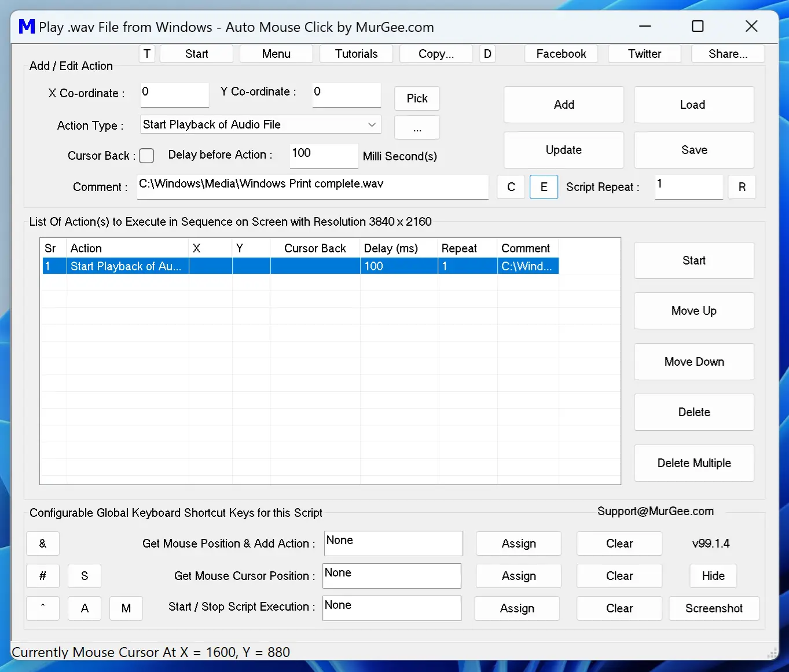Clear shortcut for Get Mouse Position & Add Action
This screenshot has height=672, width=789.
[619, 544]
